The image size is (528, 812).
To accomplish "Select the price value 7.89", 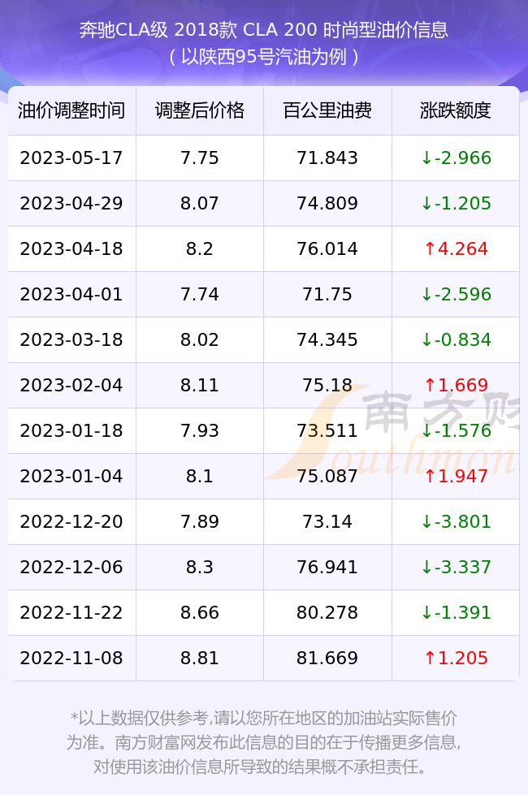I will click(200, 521).
